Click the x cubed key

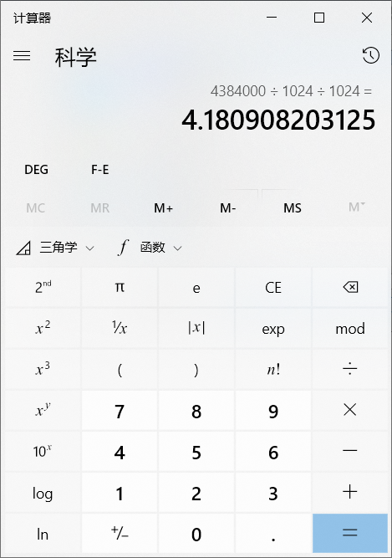[43, 369]
